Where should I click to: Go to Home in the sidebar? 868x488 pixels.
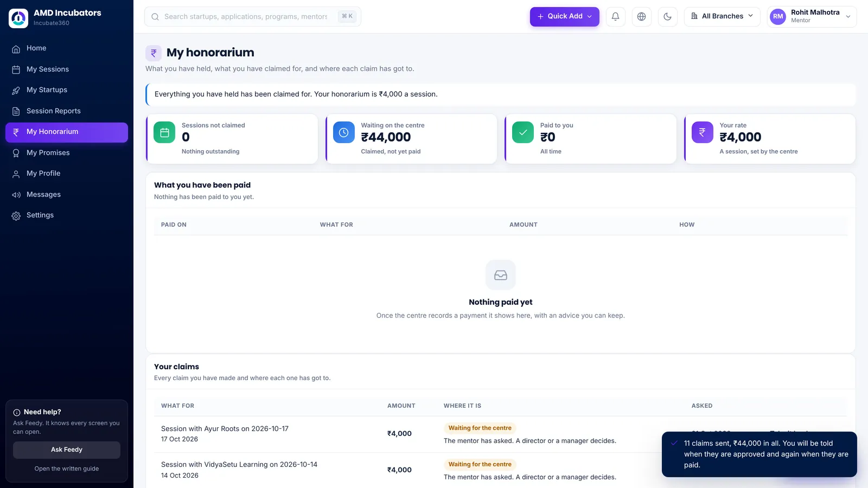click(67, 48)
